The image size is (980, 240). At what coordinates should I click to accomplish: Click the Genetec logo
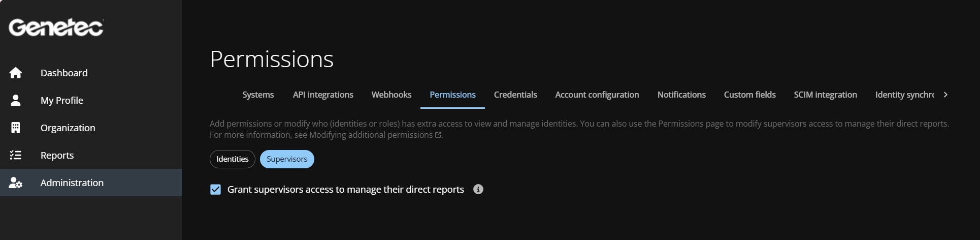point(56,27)
